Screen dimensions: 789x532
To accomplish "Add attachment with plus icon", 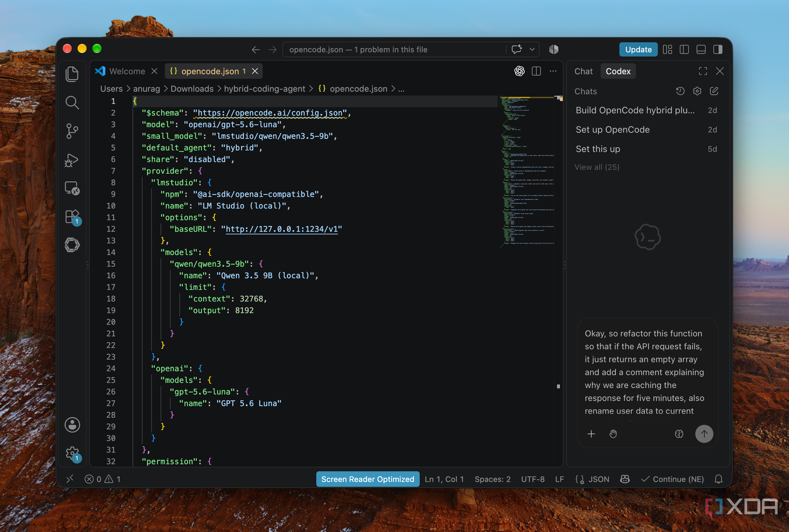I will [591, 434].
